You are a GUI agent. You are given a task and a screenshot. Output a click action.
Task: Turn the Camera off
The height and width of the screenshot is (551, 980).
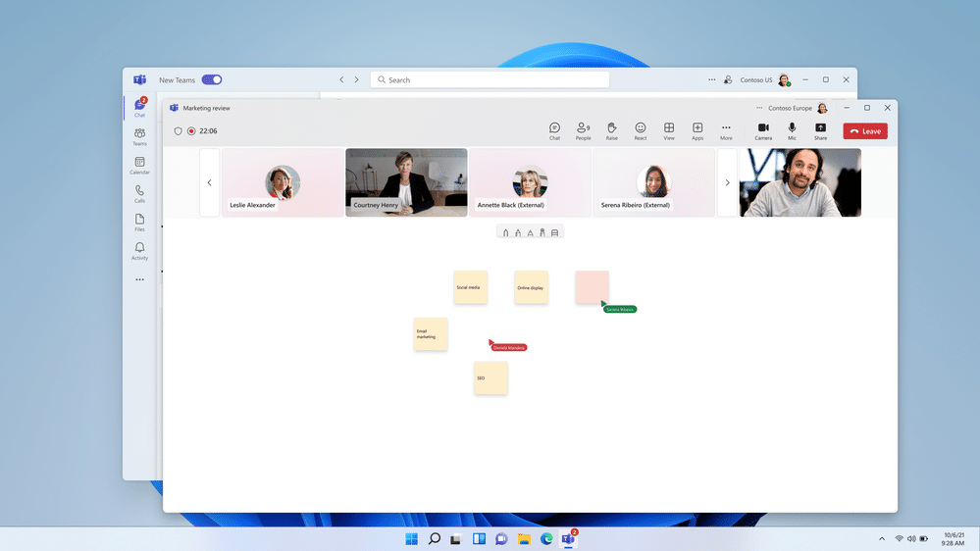pos(763,131)
